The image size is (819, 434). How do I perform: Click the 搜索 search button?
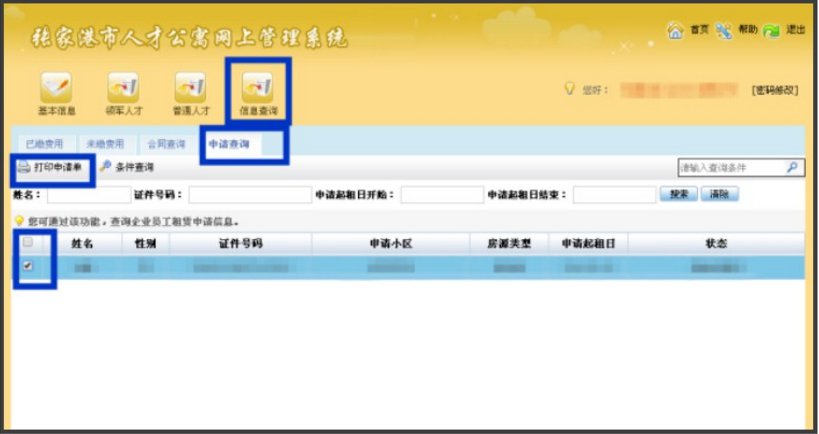(678, 194)
